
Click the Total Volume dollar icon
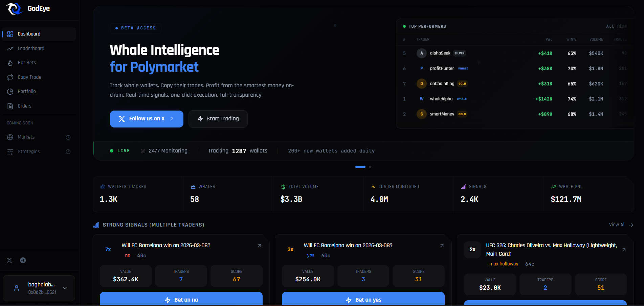(283, 187)
